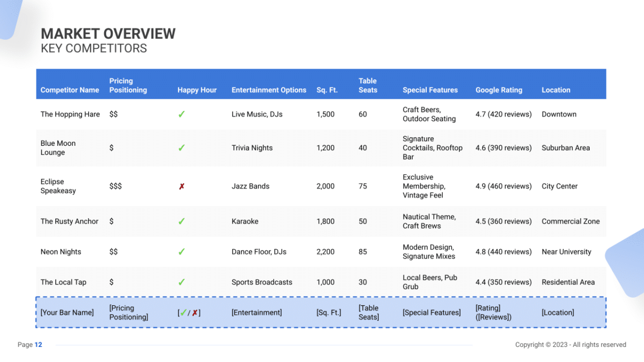The image size is (644, 362).
Task: Click the [Your Bar Name] placeholder cell
Action: (x=67, y=312)
